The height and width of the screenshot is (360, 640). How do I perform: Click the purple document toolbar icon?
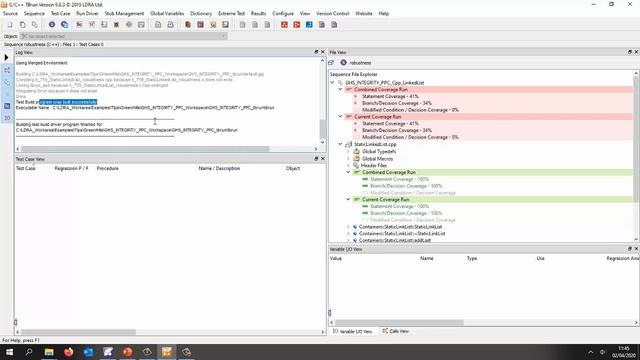point(322,24)
